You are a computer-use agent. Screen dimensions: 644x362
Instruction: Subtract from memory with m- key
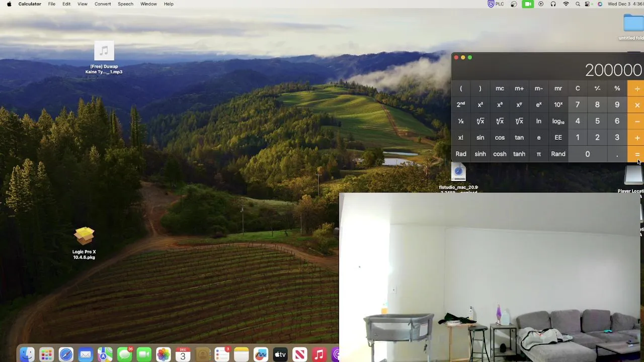click(538, 88)
